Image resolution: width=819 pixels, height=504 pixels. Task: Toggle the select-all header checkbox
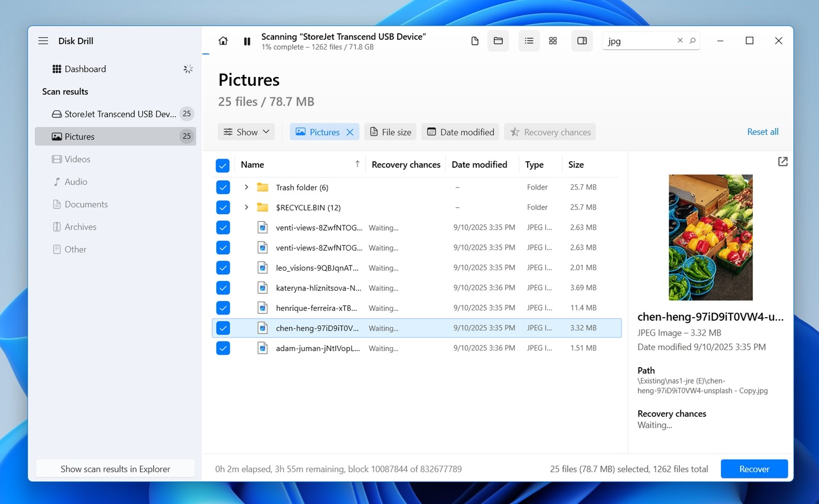click(x=223, y=165)
